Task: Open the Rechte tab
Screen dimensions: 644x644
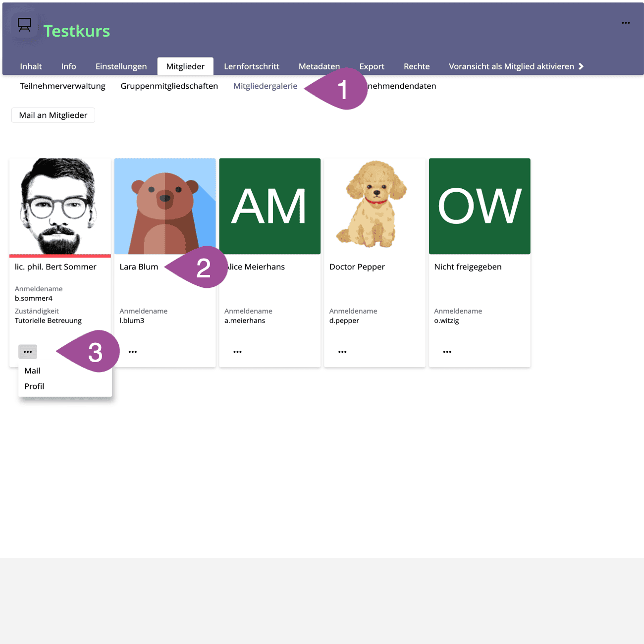Action: tap(416, 66)
